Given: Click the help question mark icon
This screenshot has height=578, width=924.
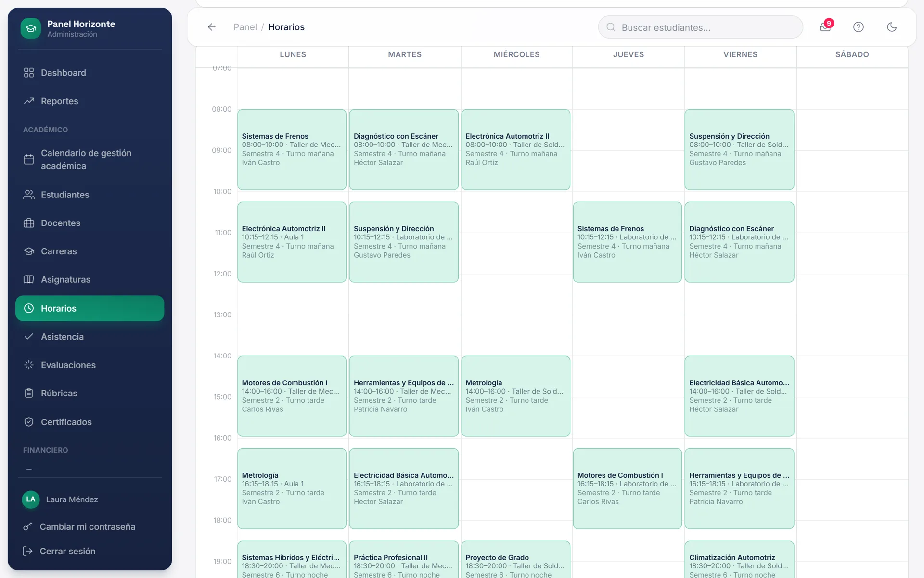Looking at the screenshot, I should (x=859, y=27).
